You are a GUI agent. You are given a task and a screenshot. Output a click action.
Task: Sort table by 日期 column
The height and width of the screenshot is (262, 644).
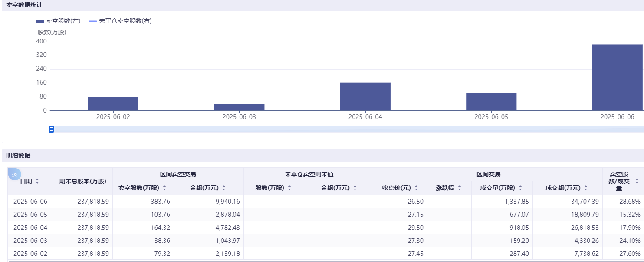37,181
